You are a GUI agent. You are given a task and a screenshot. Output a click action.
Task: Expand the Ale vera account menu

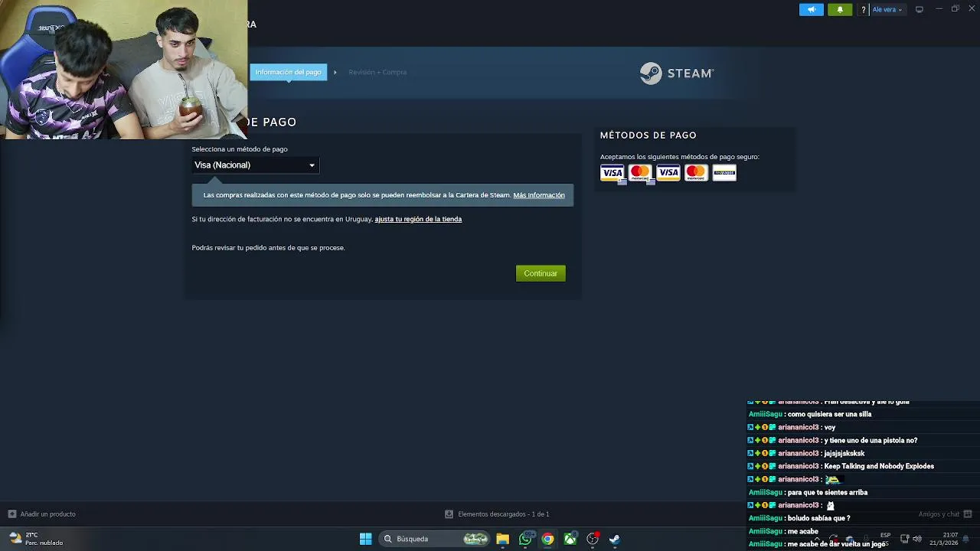pyautogui.click(x=887, y=10)
